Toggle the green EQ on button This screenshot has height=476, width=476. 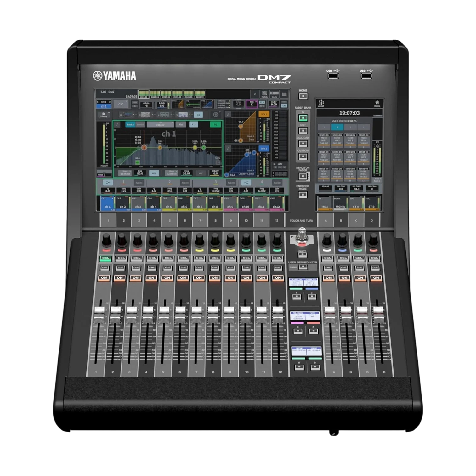coord(215,125)
